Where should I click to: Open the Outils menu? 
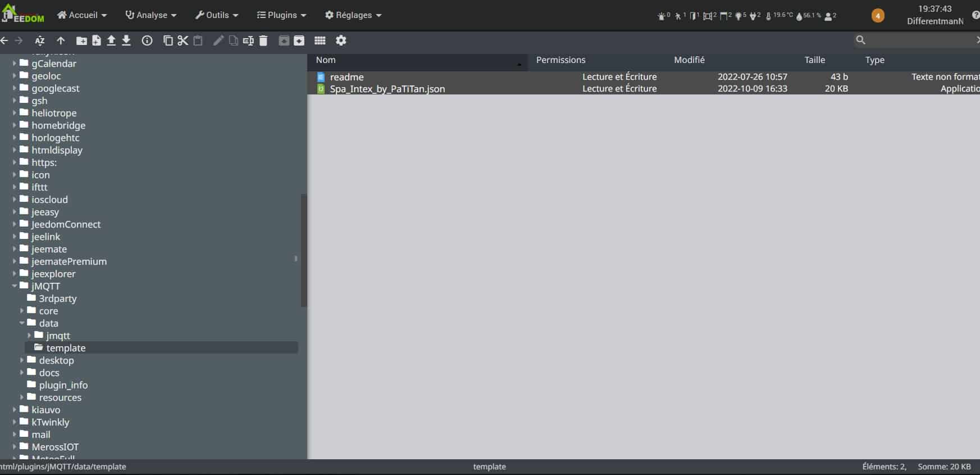click(217, 15)
